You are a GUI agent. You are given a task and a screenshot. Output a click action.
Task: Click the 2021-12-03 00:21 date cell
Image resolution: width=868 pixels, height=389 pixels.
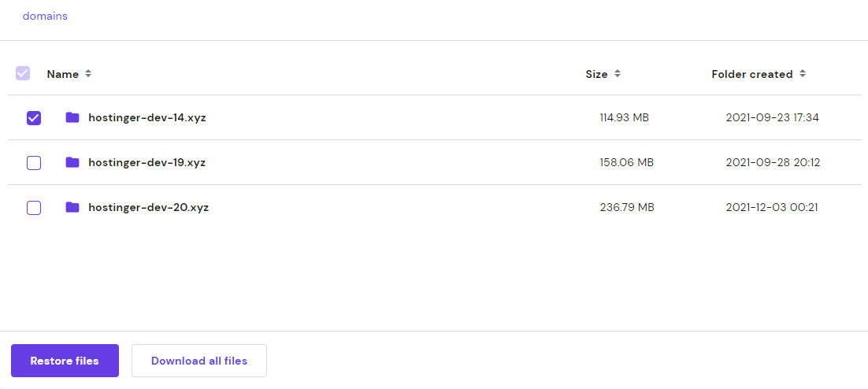(772, 208)
